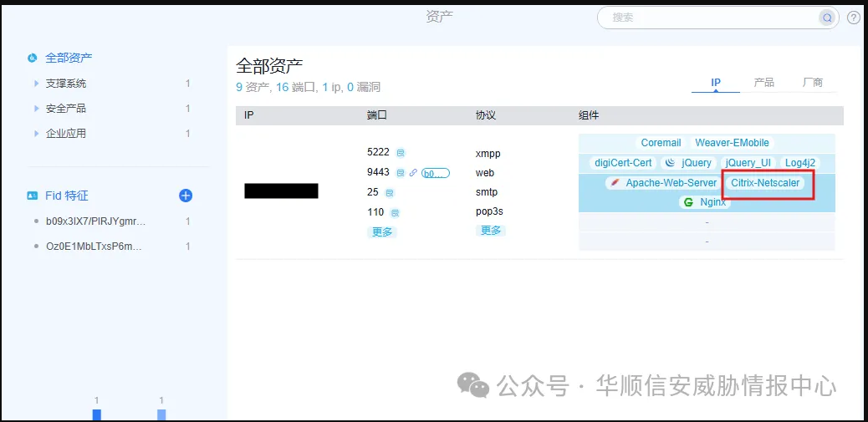Click the 协议 column header
Viewport: 868px width, 422px height.
click(x=486, y=115)
